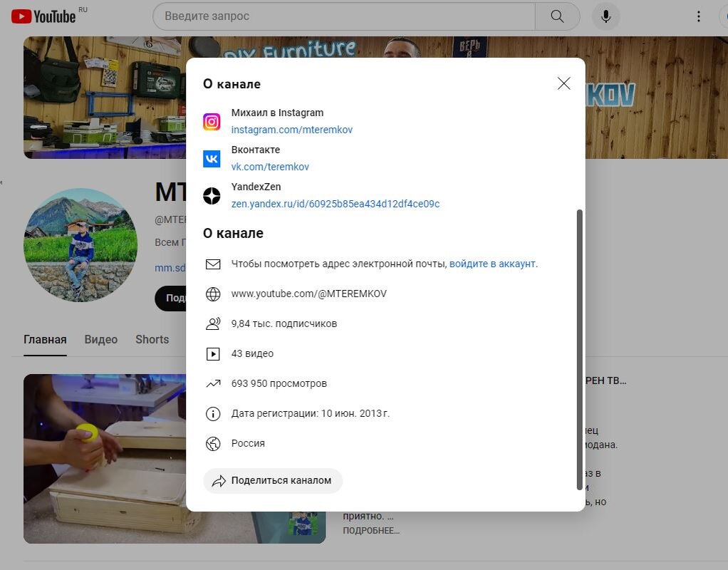Click the video count play icon

(x=213, y=354)
